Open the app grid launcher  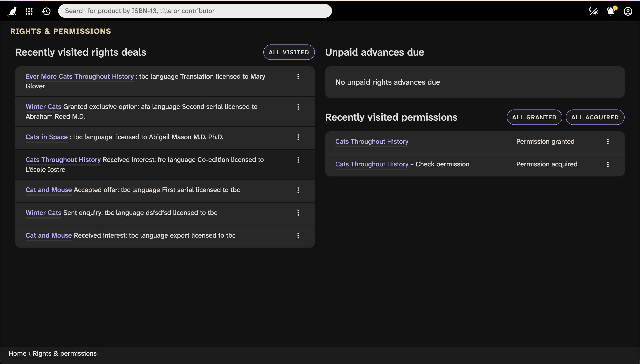29,11
